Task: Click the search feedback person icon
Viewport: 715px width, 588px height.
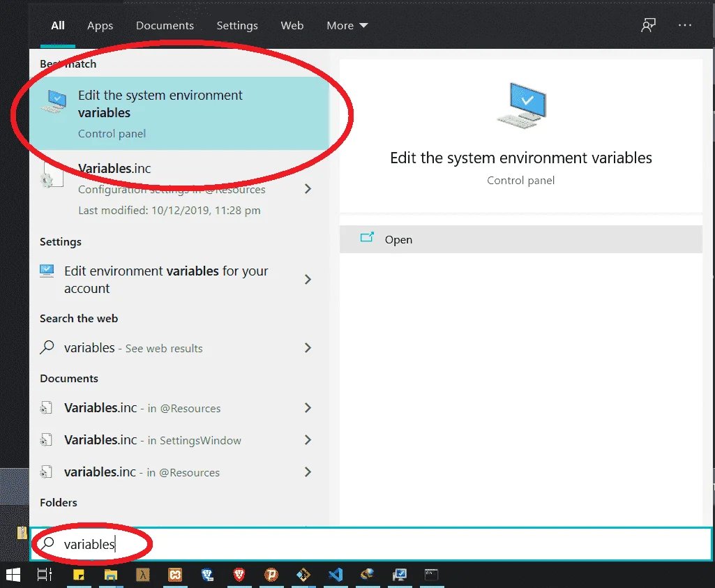Action: (x=648, y=26)
